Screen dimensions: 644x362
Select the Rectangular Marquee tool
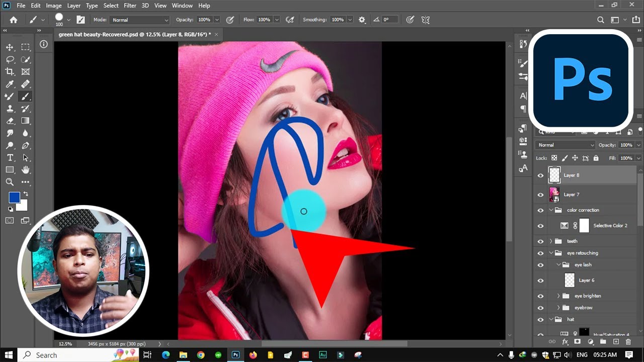click(25, 47)
